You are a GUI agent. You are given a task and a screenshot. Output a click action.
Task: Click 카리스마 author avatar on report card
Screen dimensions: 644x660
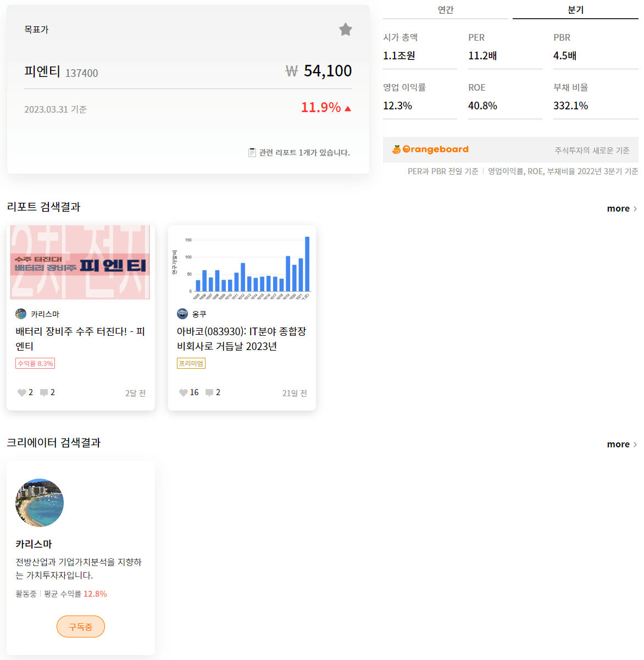21,314
